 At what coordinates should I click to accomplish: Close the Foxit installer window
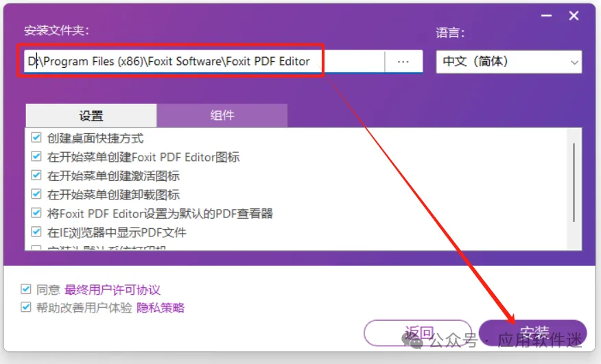pyautogui.click(x=574, y=16)
